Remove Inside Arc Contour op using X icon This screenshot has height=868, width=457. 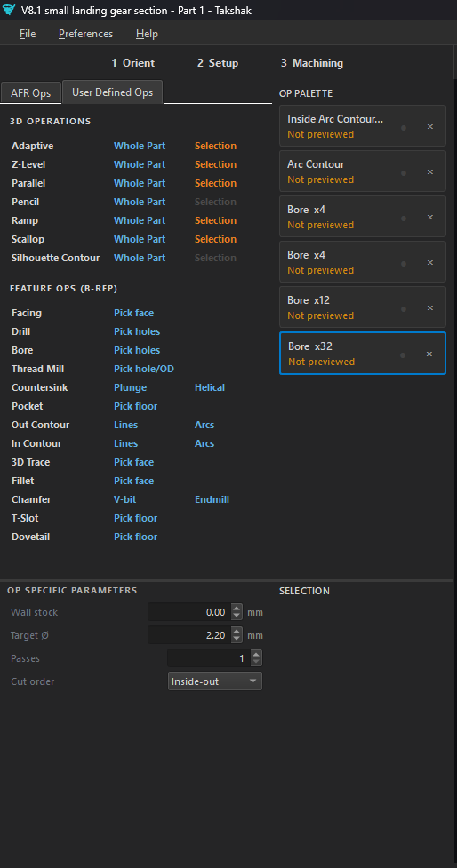pos(429,127)
